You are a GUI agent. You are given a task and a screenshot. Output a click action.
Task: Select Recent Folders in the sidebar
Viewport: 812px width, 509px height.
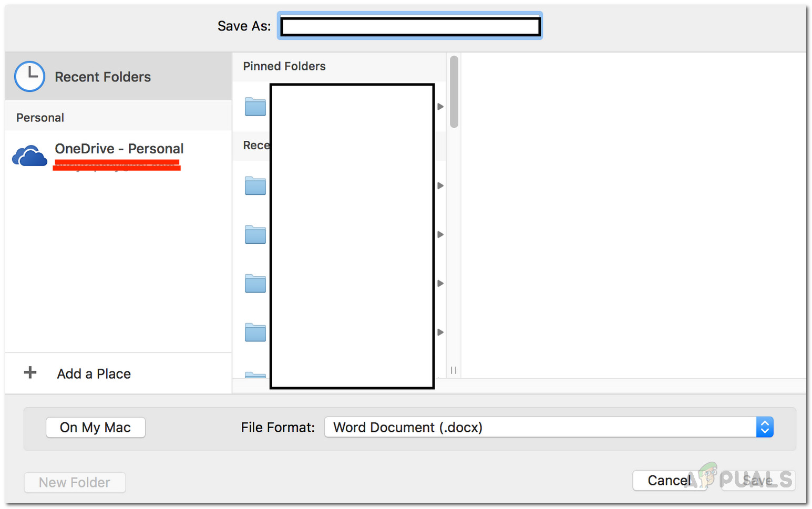[102, 77]
